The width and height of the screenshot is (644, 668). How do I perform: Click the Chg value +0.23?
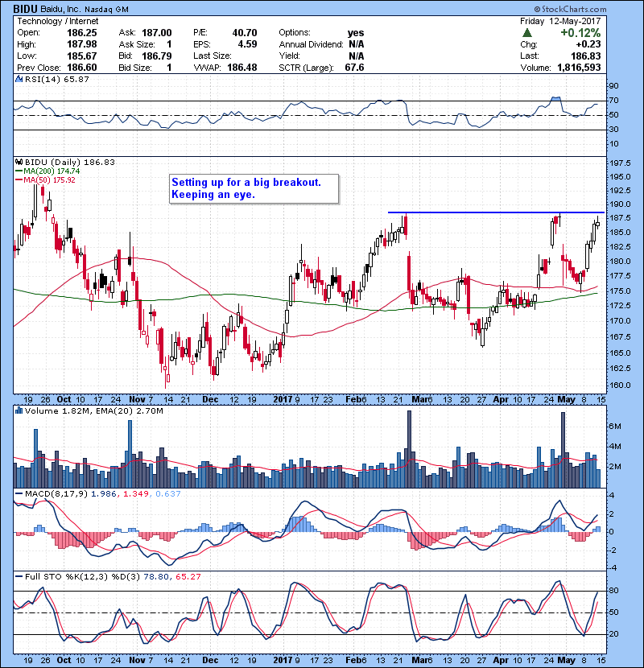[x=588, y=44]
